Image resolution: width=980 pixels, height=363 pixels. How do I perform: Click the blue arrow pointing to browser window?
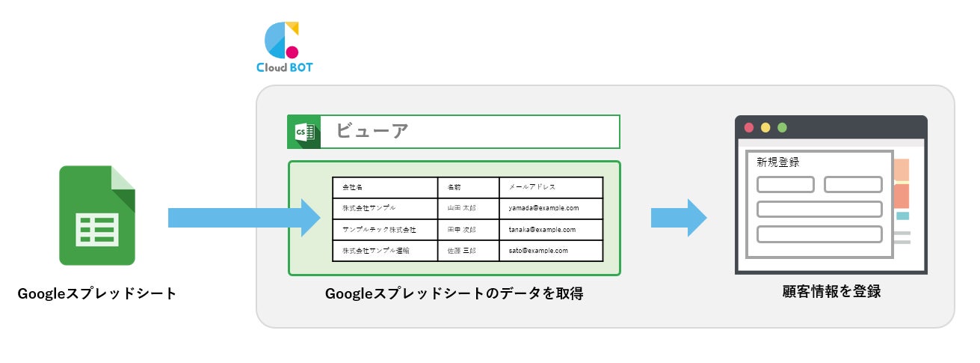(678, 217)
